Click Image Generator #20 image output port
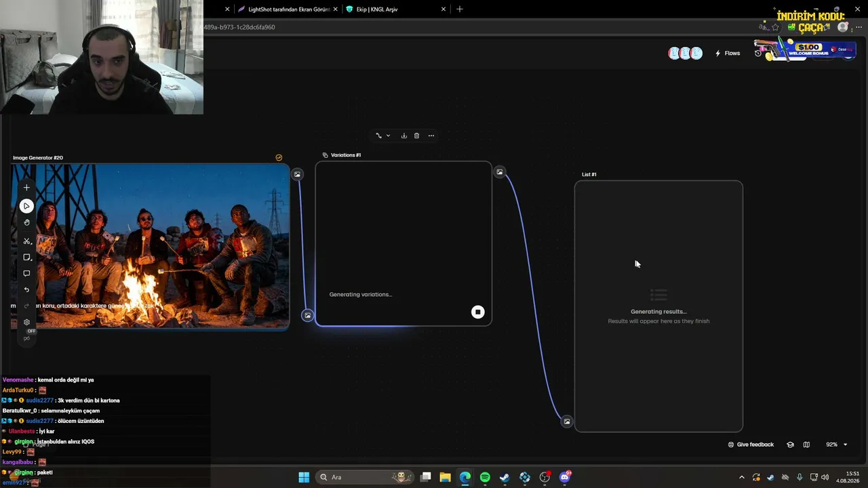868x488 pixels. (x=297, y=174)
